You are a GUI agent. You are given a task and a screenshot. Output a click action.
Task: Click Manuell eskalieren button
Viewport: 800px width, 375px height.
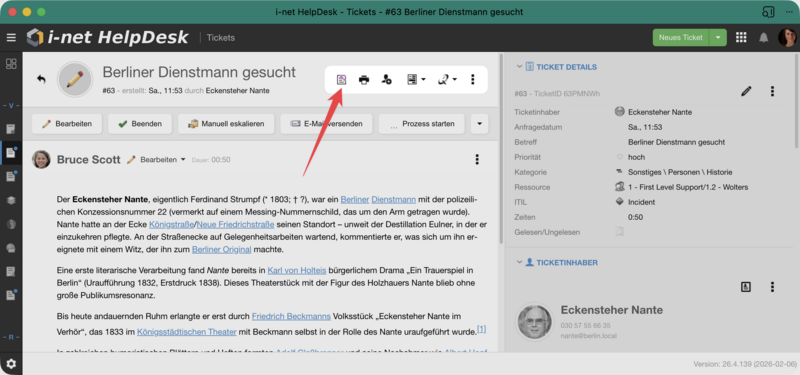pyautogui.click(x=226, y=123)
